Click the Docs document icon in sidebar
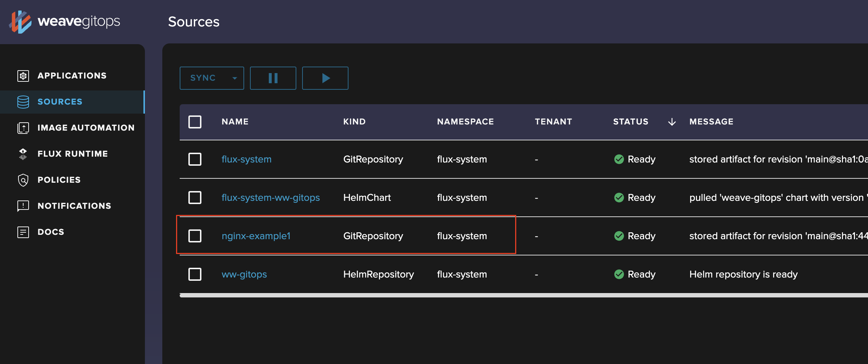 point(23,232)
